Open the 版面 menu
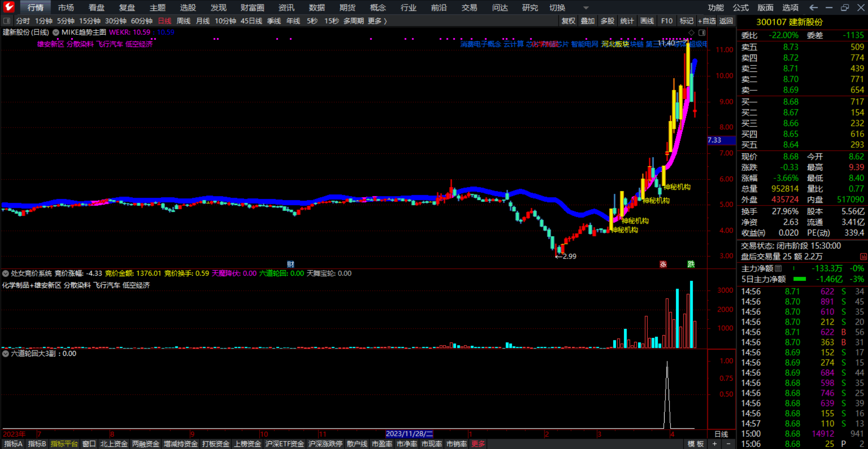 tap(765, 8)
